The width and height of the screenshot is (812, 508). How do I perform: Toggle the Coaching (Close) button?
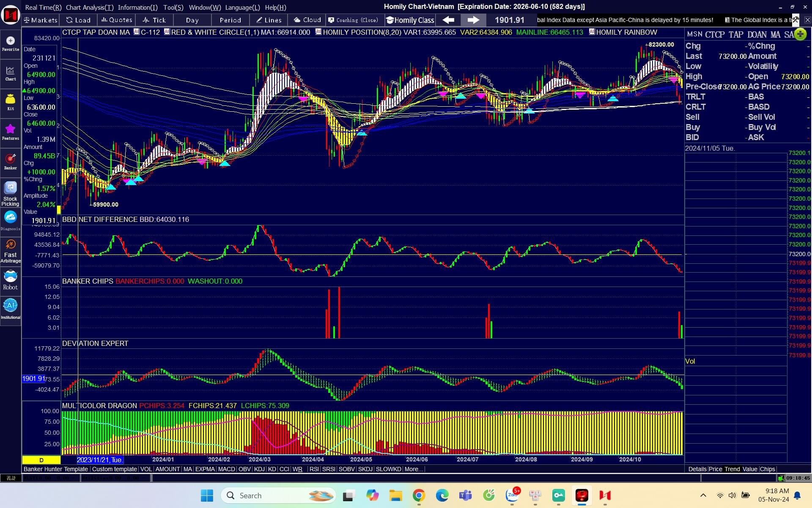(354, 20)
